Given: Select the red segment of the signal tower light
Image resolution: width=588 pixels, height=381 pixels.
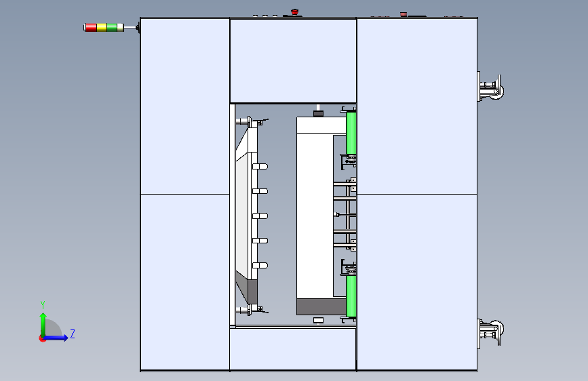Looking at the screenshot, I should 91,27.
